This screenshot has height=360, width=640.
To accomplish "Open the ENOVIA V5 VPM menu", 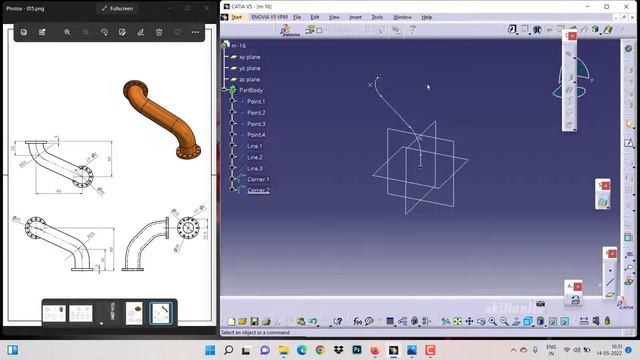I will [269, 17].
